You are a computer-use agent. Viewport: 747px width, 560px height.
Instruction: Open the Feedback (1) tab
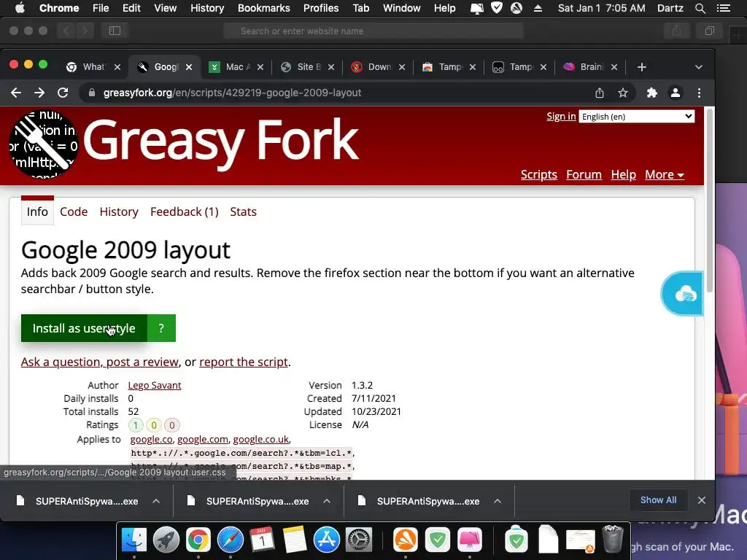pyautogui.click(x=185, y=212)
